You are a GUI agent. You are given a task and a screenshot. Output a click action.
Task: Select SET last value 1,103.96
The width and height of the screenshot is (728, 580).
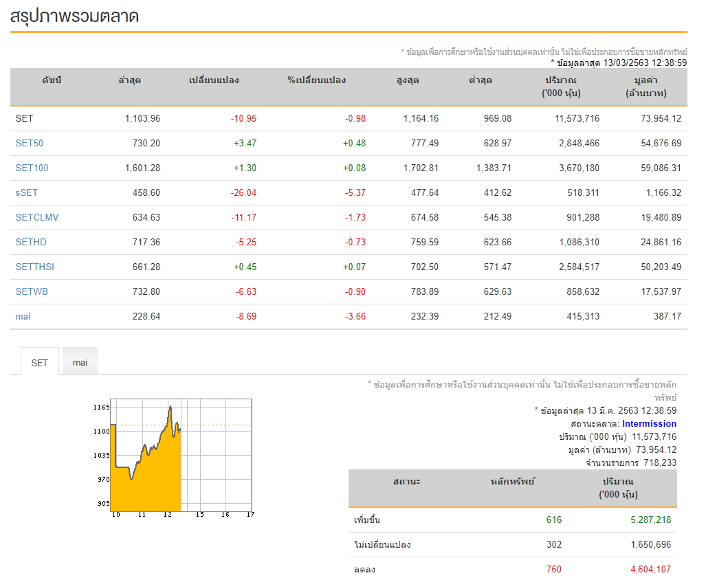pyautogui.click(x=142, y=118)
